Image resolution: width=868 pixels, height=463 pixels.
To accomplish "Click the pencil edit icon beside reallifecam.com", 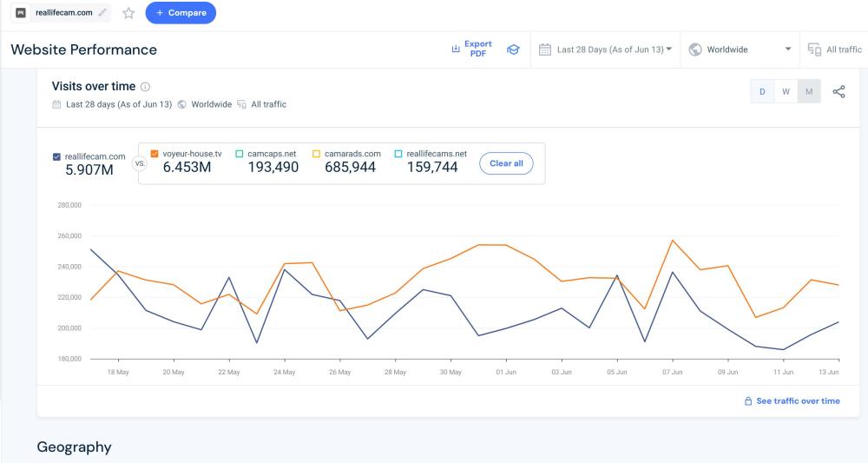I will pos(103,13).
